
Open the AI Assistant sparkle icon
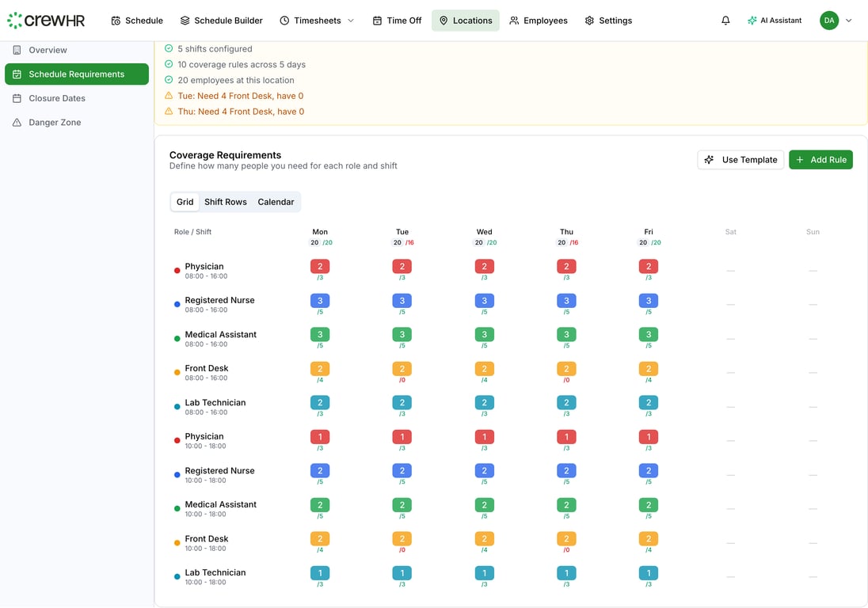tap(752, 21)
